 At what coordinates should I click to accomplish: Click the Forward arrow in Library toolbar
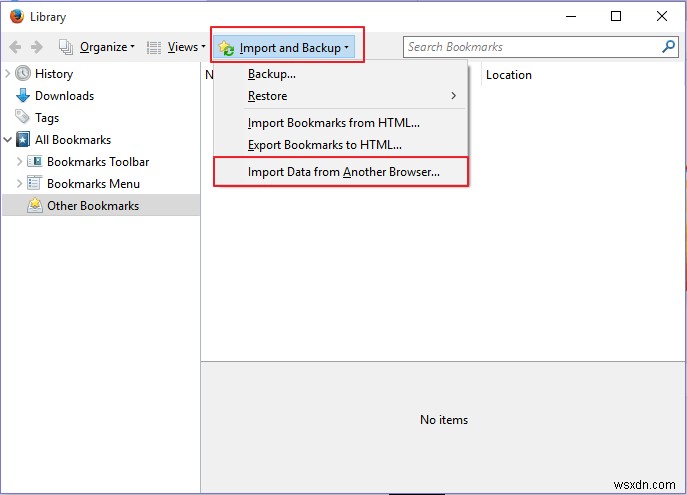[x=37, y=47]
